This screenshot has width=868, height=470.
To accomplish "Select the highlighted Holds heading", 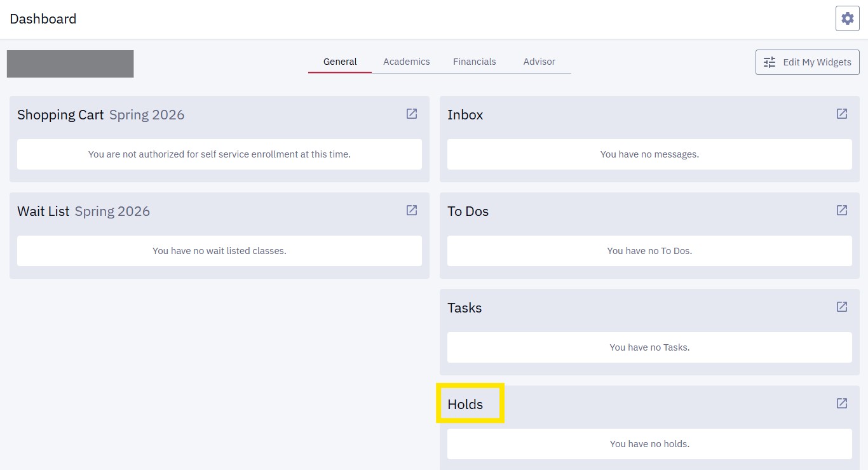I will click(x=465, y=405).
